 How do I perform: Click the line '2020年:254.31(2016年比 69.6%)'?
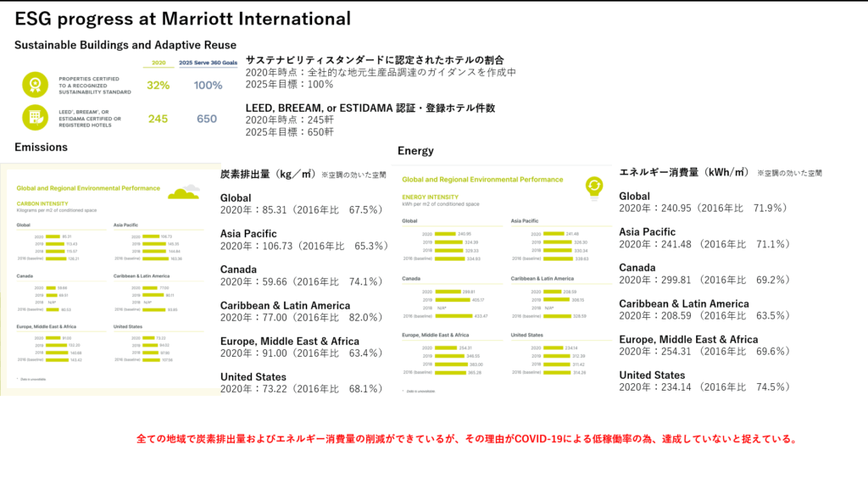tap(705, 351)
